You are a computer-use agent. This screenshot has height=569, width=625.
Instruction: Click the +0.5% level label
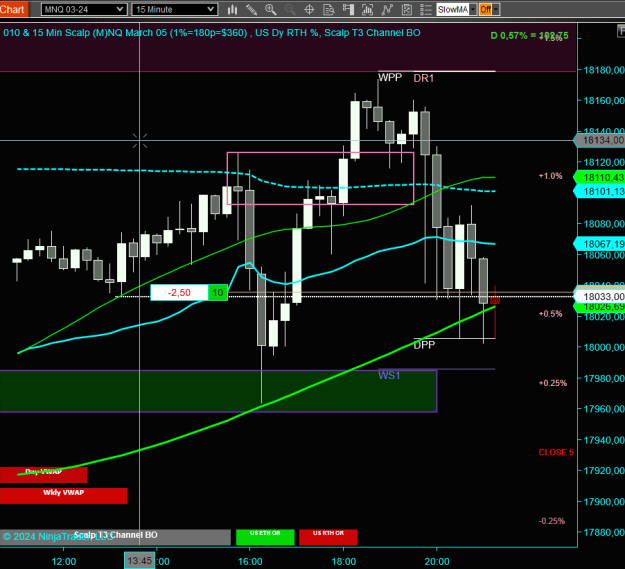(x=550, y=314)
